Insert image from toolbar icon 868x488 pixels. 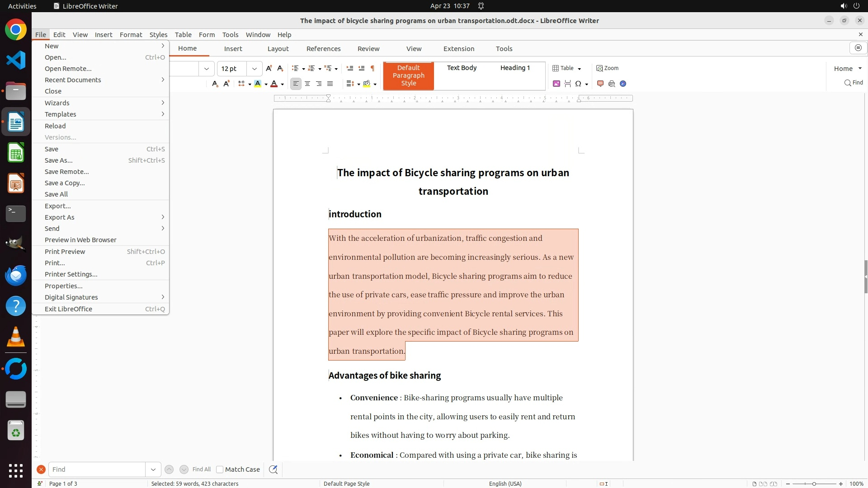tap(556, 84)
